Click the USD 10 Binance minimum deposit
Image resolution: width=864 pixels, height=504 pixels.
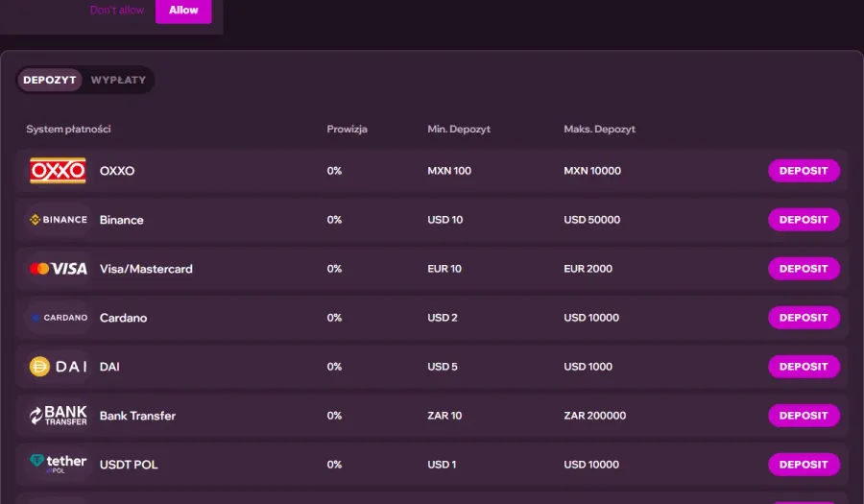tap(445, 220)
